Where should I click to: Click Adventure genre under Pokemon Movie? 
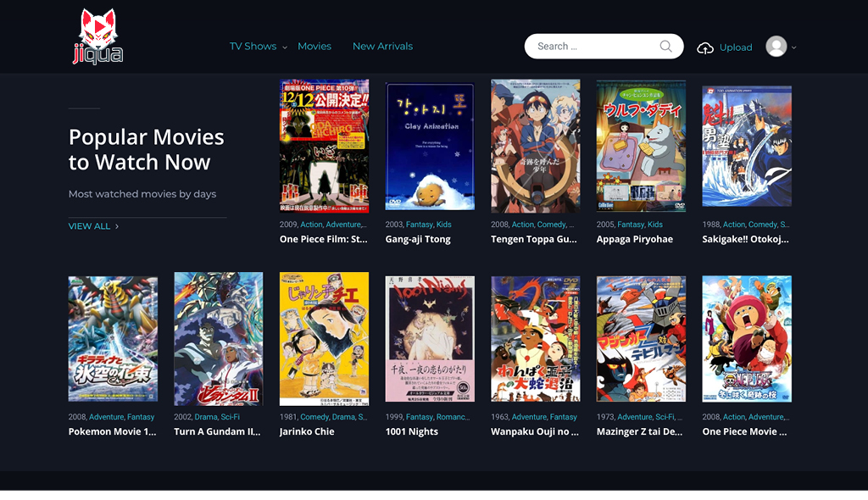pyautogui.click(x=106, y=417)
